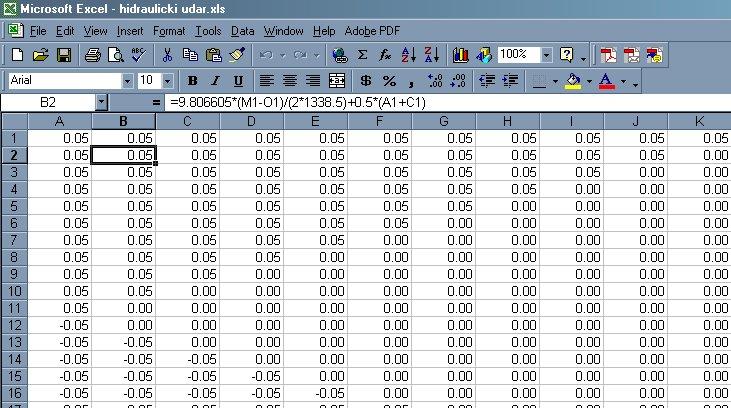Toggle Center alignment
The width and height of the screenshot is (731, 408).
pyautogui.click(x=290, y=81)
